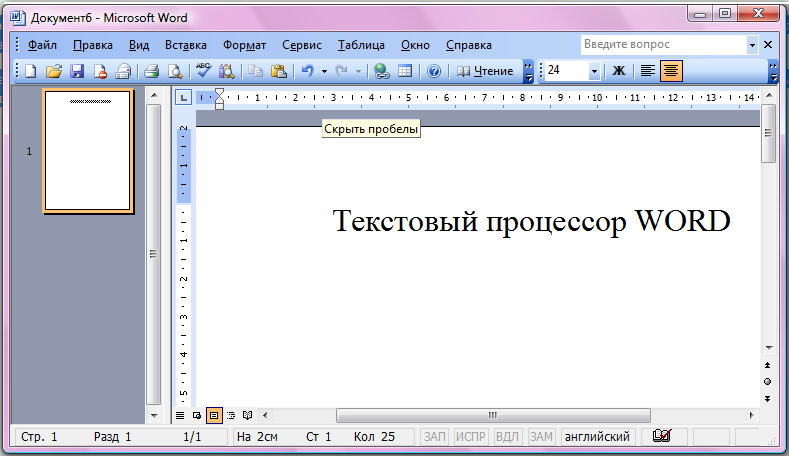The width and height of the screenshot is (789, 456).
Task: Toggle ВДЛ extend selection indicator
Action: click(507, 436)
